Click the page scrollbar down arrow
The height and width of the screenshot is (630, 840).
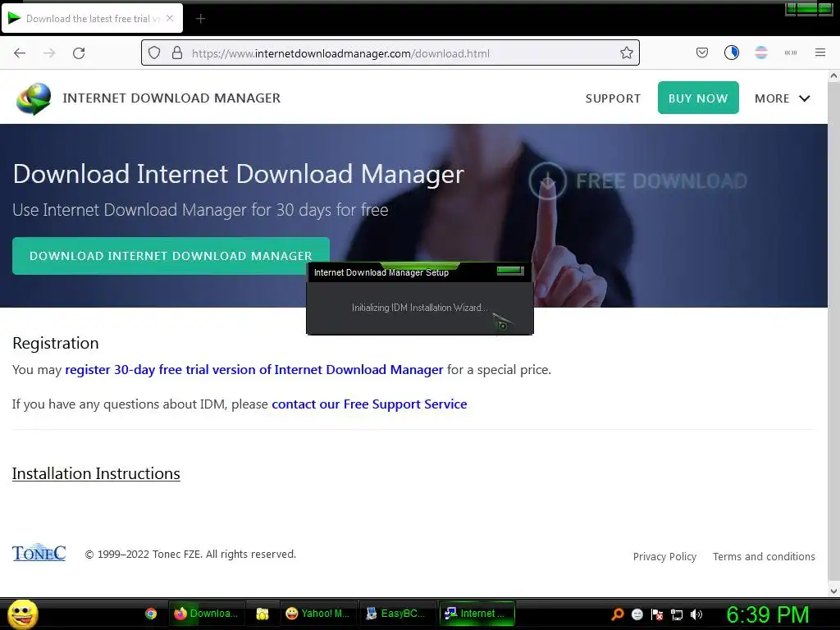(833, 591)
